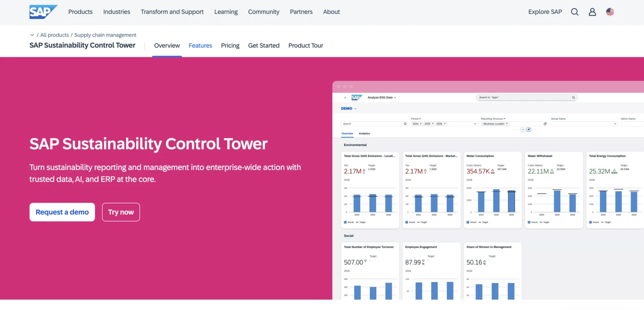
Task: Click the Request a demo button
Action: pyautogui.click(x=62, y=212)
